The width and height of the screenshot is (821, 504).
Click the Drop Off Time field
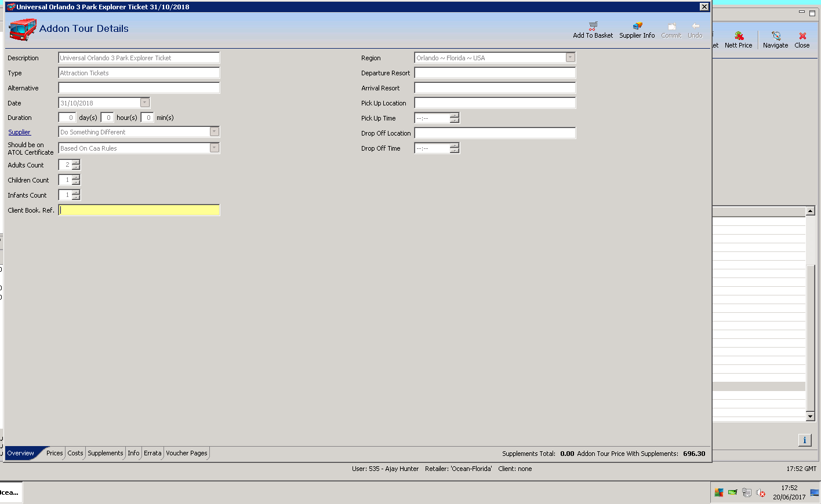[x=433, y=148]
